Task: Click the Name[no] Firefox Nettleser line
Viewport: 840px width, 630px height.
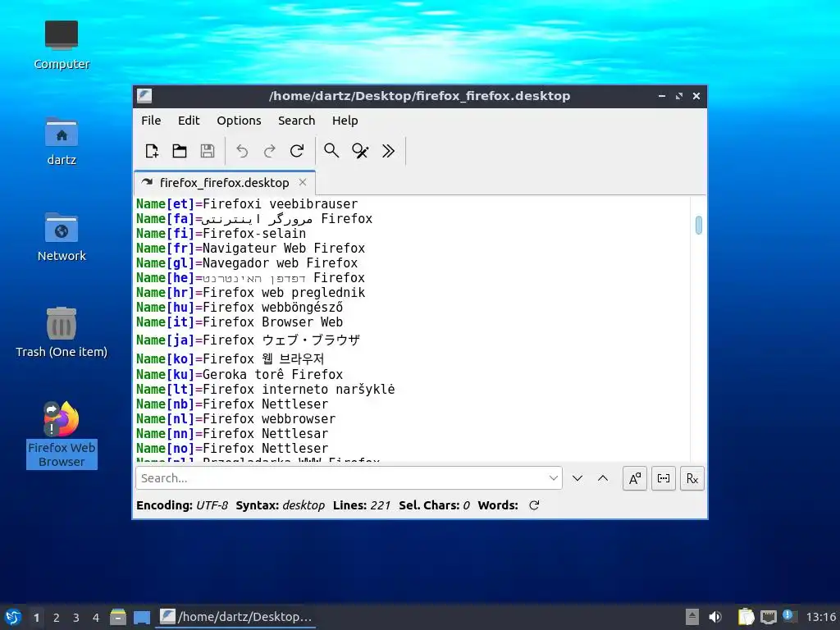Action: pyautogui.click(x=231, y=449)
